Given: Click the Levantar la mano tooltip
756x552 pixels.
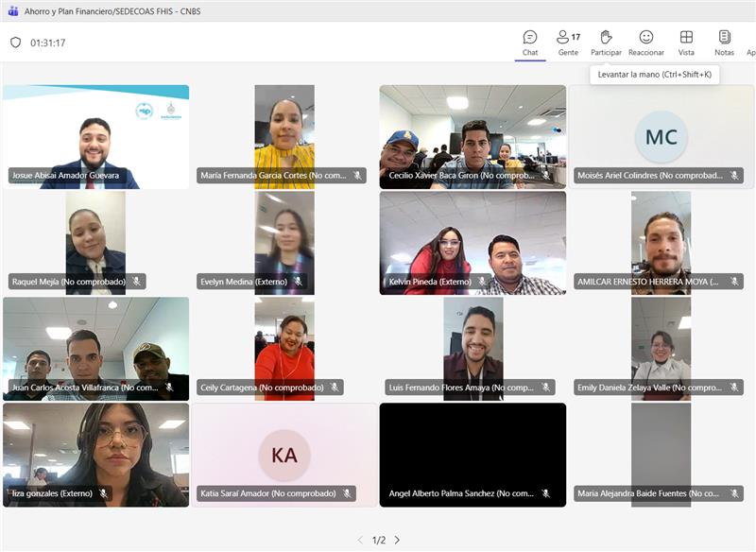Looking at the screenshot, I should click(x=654, y=74).
